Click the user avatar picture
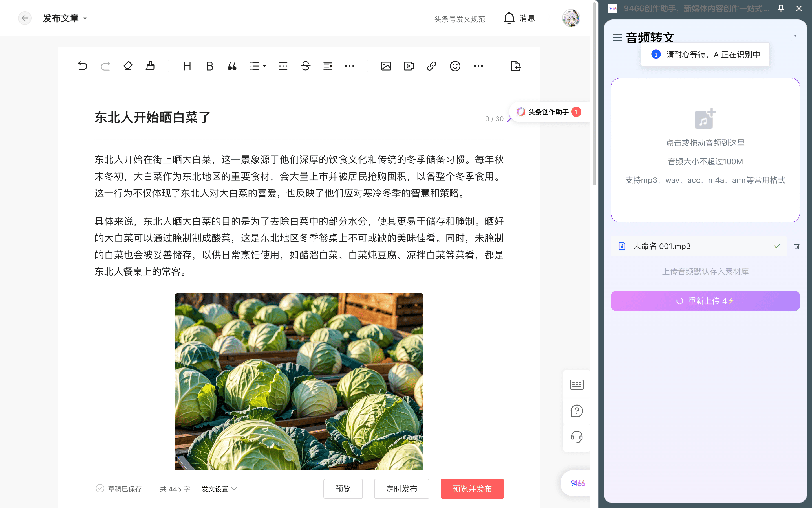Image resolution: width=812 pixels, height=508 pixels. 571,18
